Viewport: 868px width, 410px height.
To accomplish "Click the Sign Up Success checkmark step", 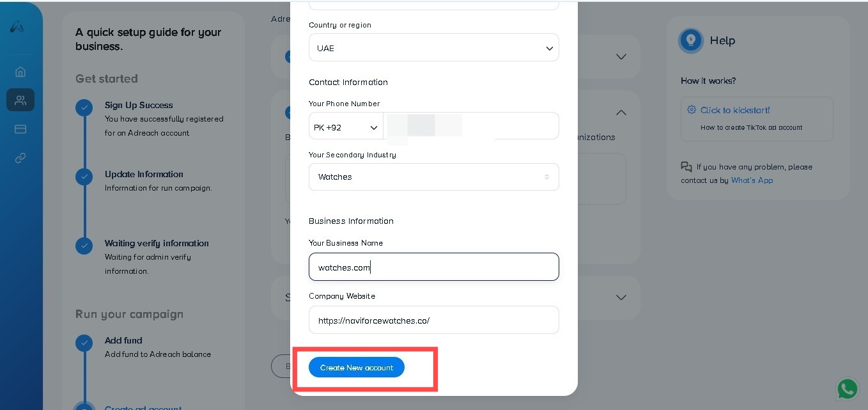I will click(84, 107).
